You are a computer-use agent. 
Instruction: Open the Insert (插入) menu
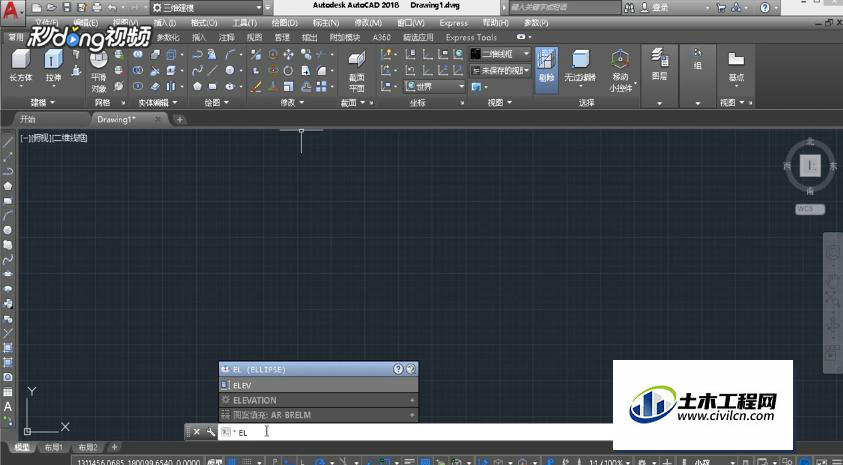tap(165, 23)
